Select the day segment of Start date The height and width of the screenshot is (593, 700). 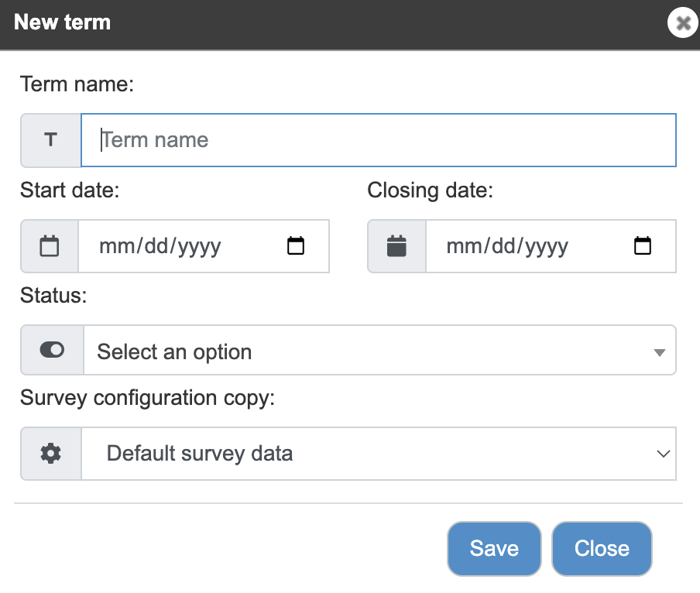point(156,246)
